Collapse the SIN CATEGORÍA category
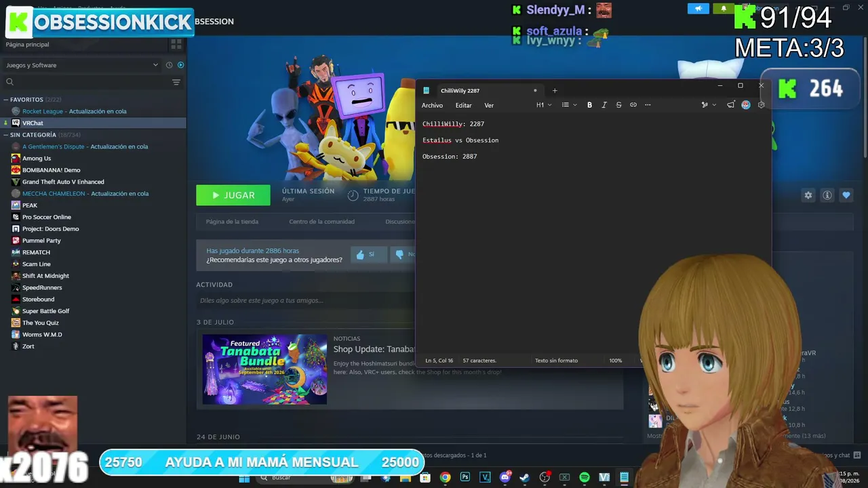This screenshot has height=488, width=868. coord(6,135)
